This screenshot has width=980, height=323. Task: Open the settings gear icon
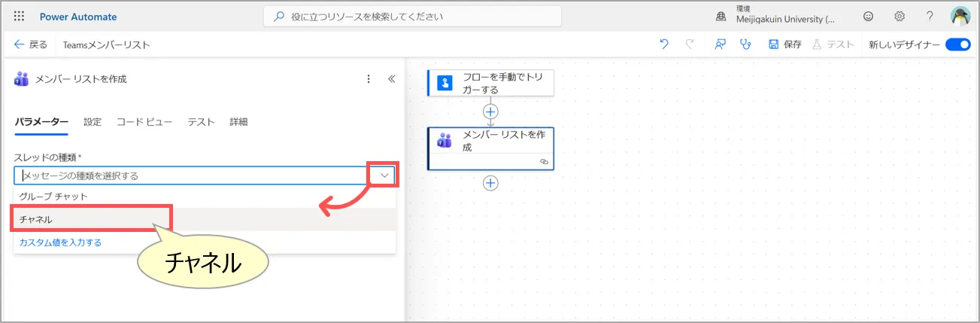coord(899,17)
